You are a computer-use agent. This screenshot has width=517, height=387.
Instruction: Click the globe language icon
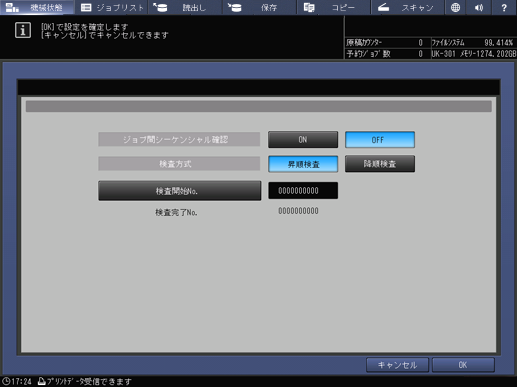pyautogui.click(x=455, y=7)
